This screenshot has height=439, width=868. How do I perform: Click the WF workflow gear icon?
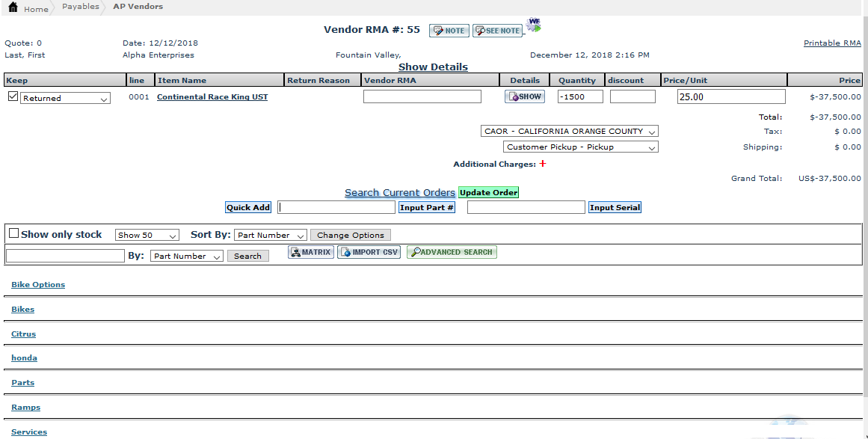tap(533, 25)
